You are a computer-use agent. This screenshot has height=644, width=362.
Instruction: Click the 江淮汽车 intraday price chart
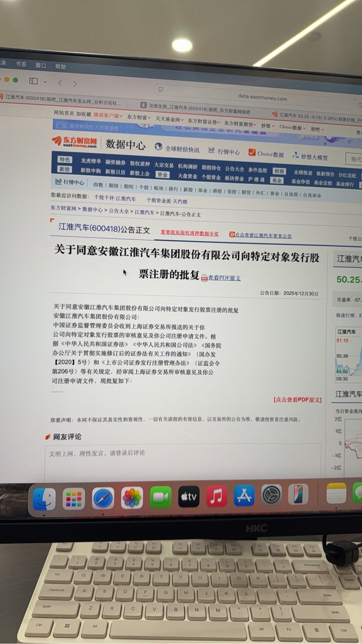click(x=349, y=355)
